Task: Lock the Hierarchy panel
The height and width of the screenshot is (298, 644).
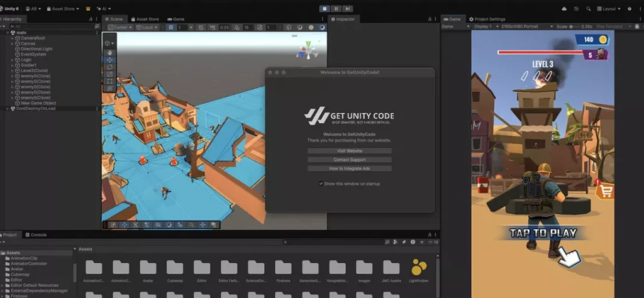Action: point(91,19)
